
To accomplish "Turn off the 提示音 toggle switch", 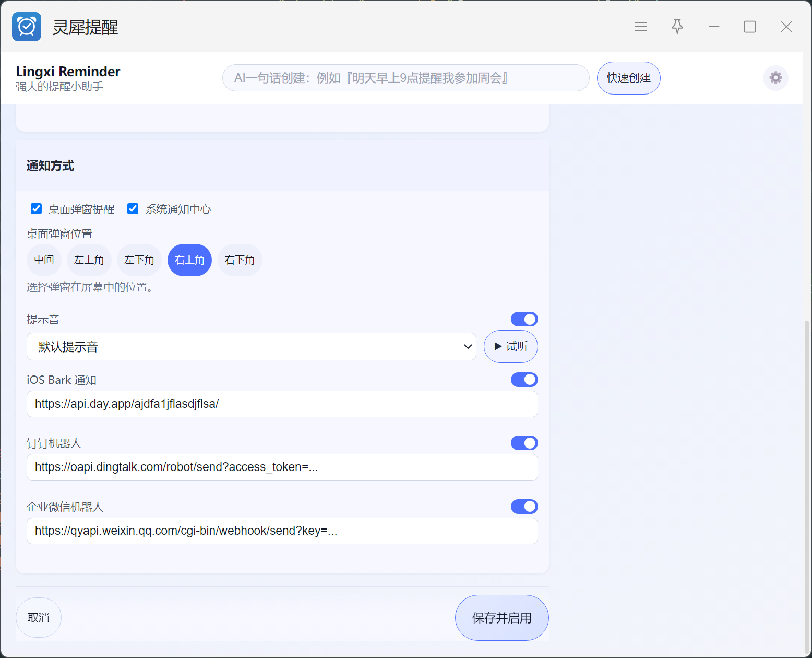I will coord(524,319).
